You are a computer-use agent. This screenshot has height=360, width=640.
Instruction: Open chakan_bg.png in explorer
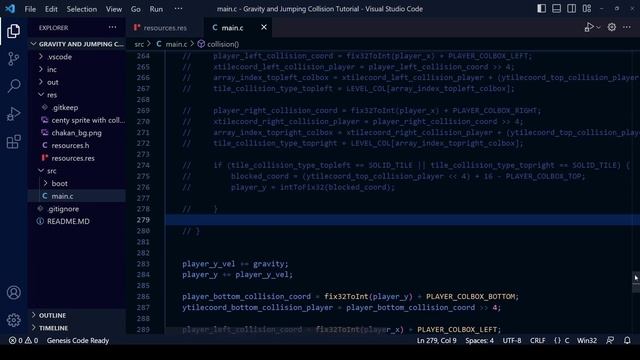point(77,133)
